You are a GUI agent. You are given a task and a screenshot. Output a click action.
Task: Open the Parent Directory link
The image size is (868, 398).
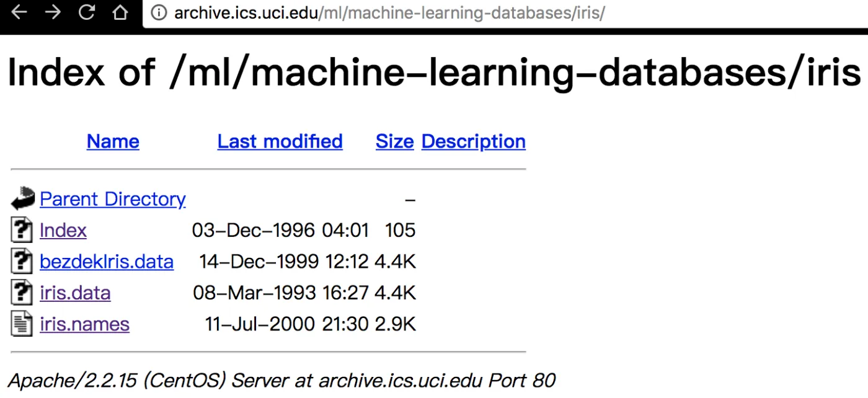point(112,199)
